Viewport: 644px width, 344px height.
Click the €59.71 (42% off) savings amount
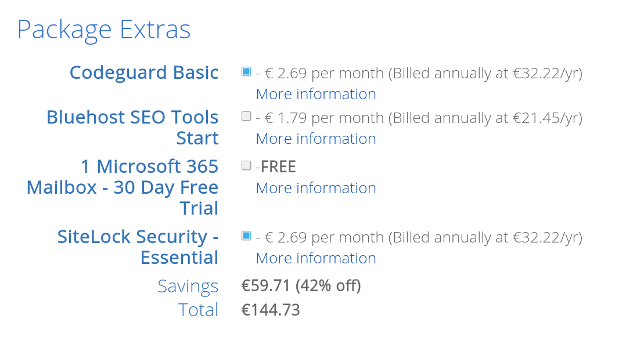(301, 285)
